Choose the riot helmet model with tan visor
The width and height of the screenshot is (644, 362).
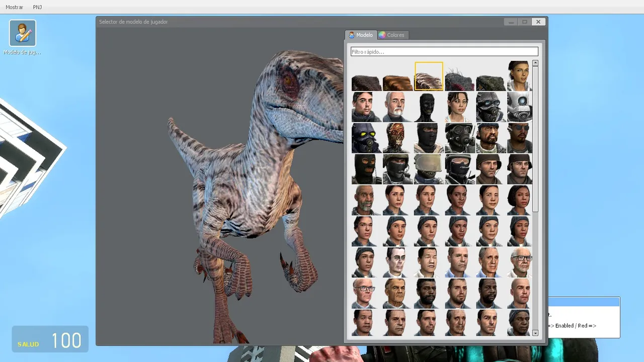(429, 169)
